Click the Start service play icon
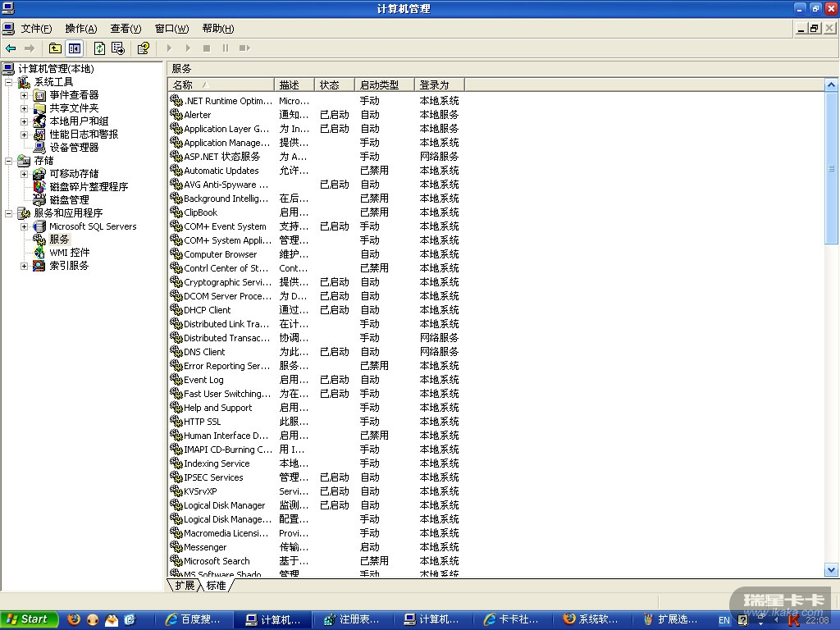This screenshot has width=840, height=630. pos(169,48)
